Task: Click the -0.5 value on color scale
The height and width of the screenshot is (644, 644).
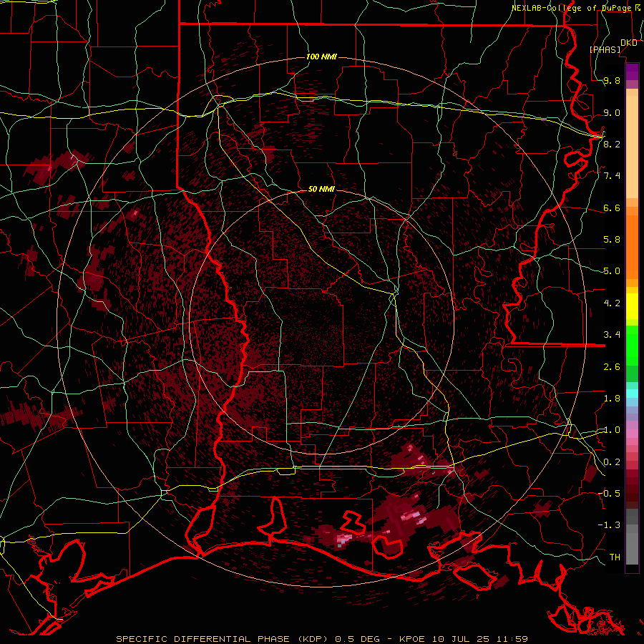Action: point(609,494)
